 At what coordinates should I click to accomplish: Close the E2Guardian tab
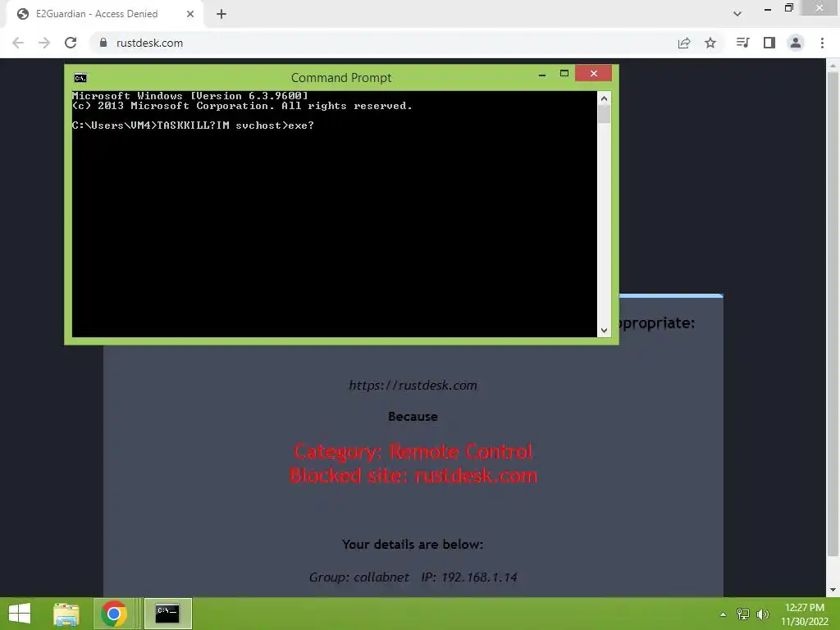190,14
